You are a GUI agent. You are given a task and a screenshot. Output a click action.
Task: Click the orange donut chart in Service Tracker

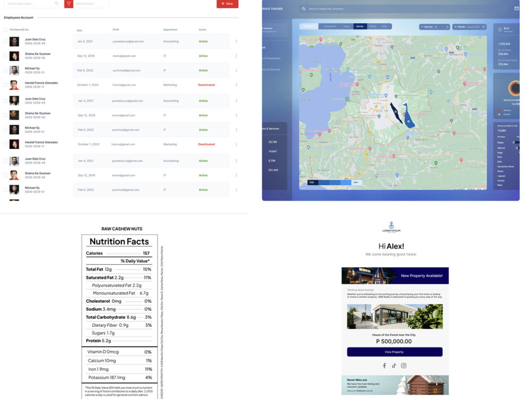click(514, 88)
